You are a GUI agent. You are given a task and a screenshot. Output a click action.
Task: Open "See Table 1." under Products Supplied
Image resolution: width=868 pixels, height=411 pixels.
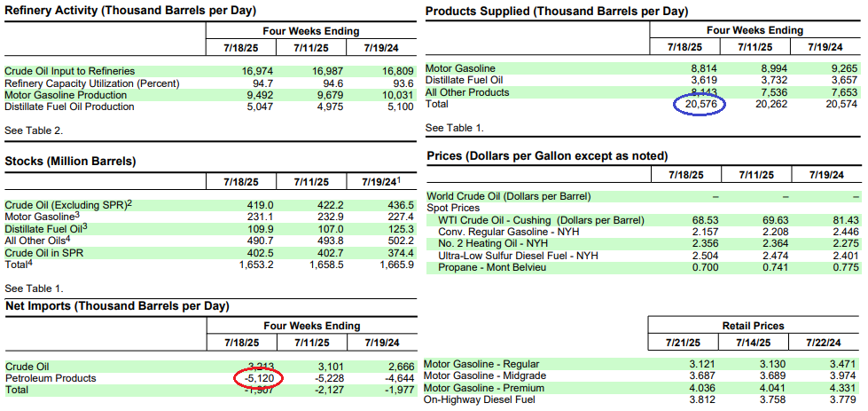click(455, 128)
